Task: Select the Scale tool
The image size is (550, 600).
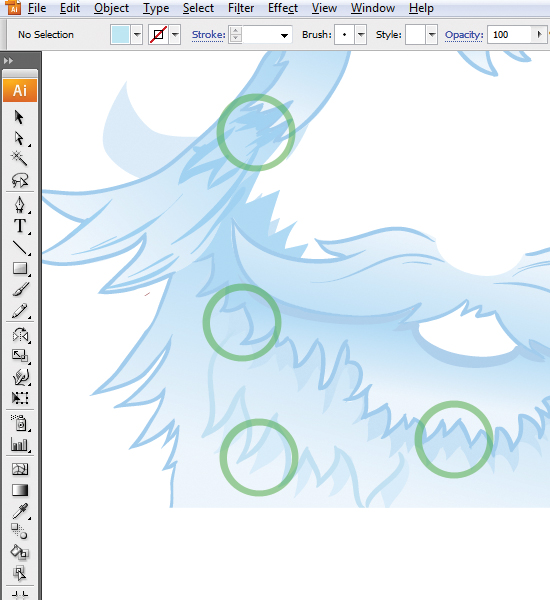Action: [x=20, y=356]
